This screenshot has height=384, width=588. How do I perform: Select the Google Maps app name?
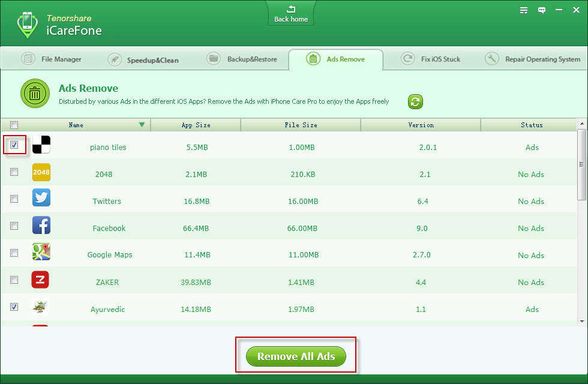pyautogui.click(x=110, y=255)
